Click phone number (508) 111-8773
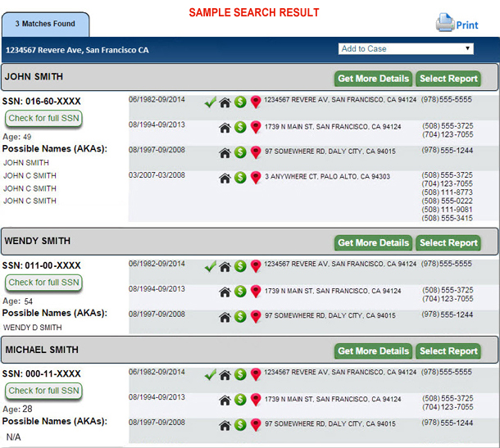Screen dimensions: 500x448 (x=447, y=192)
